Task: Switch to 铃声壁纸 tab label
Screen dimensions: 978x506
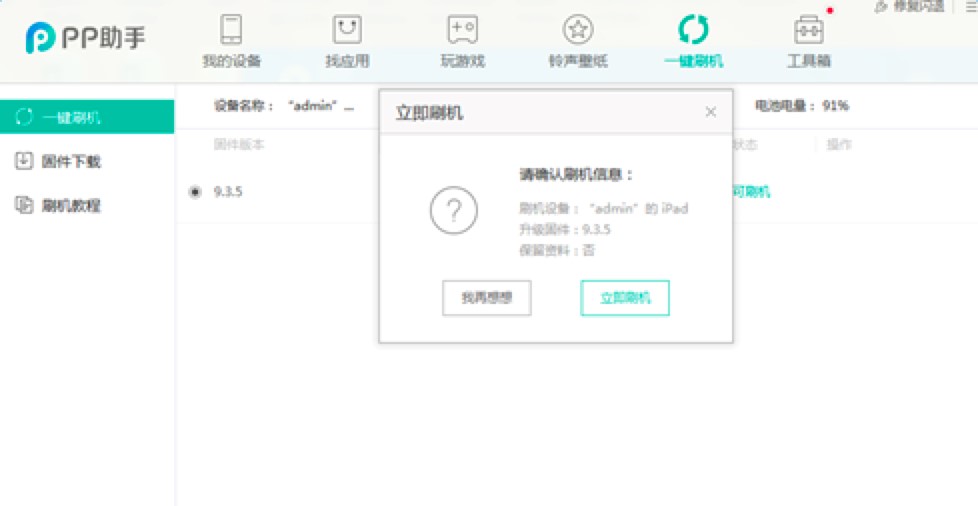Action: pyautogui.click(x=578, y=61)
